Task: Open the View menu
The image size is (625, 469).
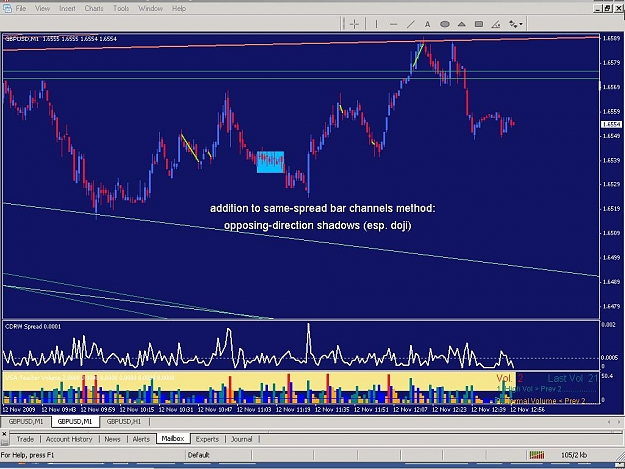Action: 42,8
